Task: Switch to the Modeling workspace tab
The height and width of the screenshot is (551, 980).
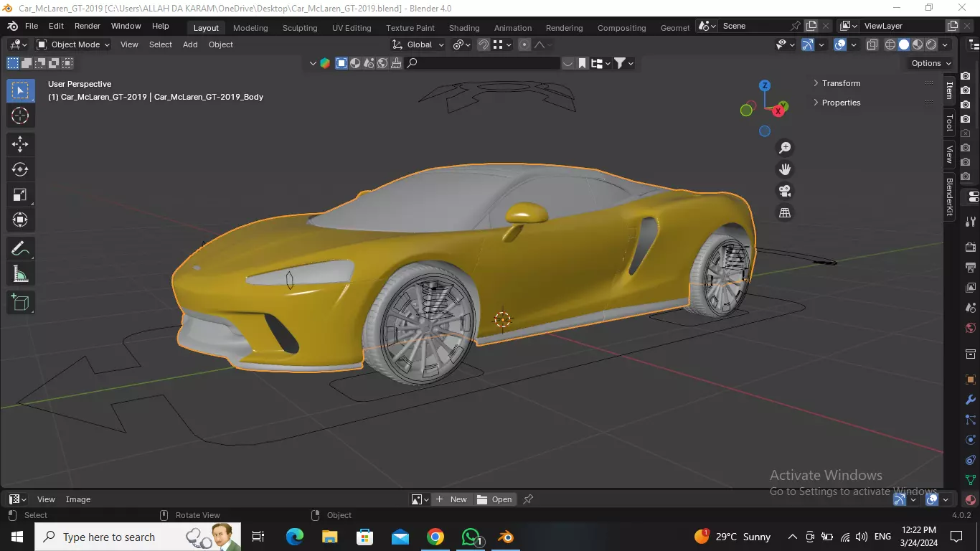Action: pos(250,28)
